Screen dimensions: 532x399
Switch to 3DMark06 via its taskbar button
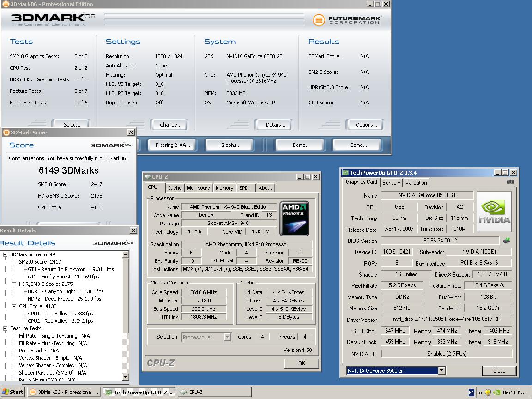[x=65, y=392]
